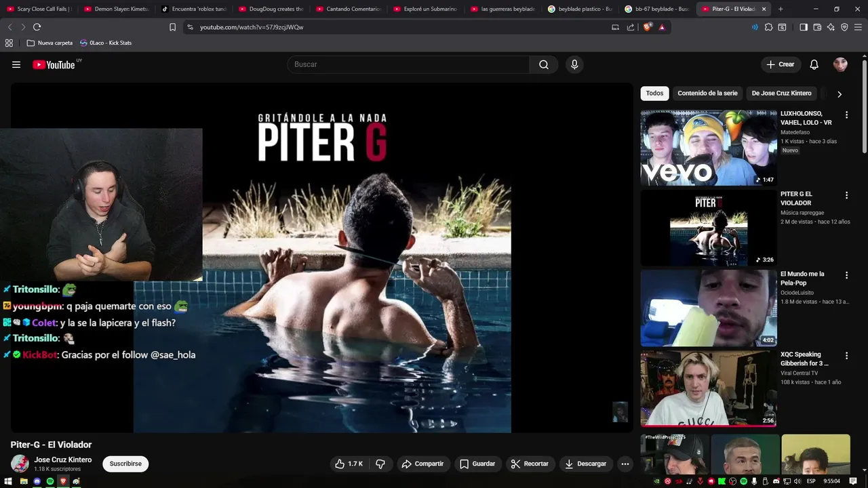868x488 pixels.
Task: Switch to Demon Slayer browser tab
Action: tap(117, 9)
